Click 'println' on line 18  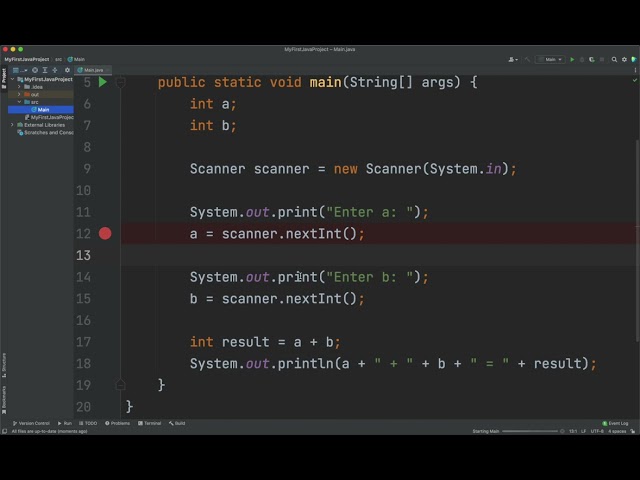pos(305,363)
